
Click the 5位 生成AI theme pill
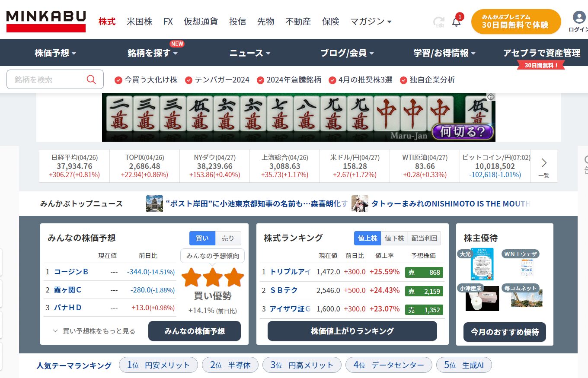point(464,365)
